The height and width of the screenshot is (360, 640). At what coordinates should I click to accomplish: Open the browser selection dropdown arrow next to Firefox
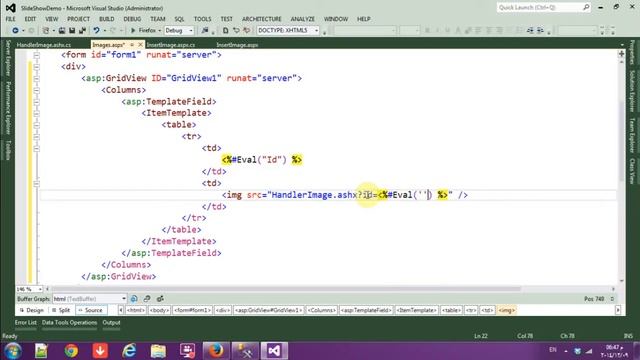tap(160, 31)
